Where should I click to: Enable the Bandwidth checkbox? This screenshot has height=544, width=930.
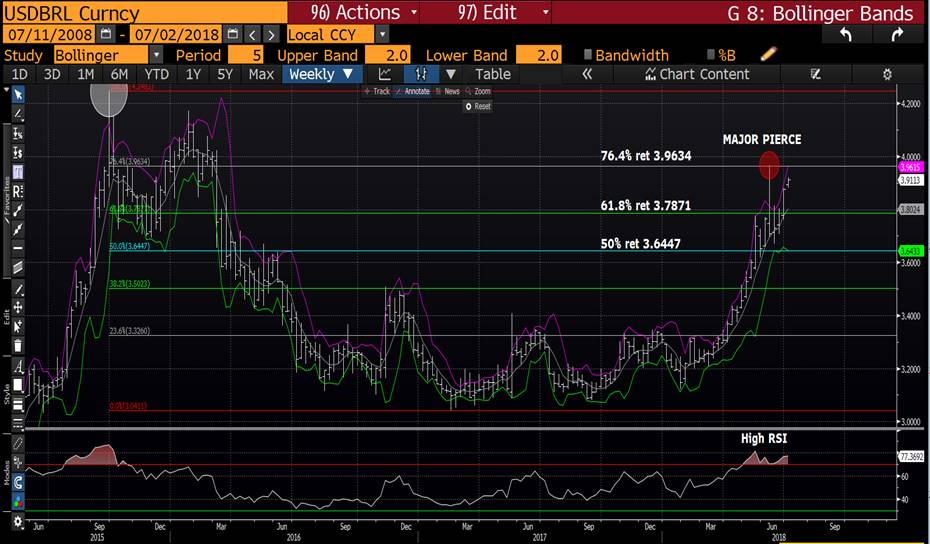point(587,55)
